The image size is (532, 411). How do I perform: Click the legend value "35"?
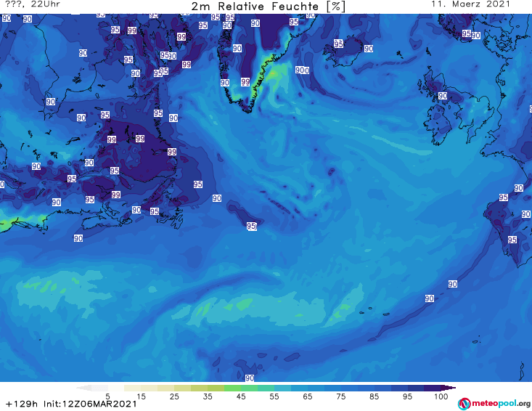(x=208, y=396)
